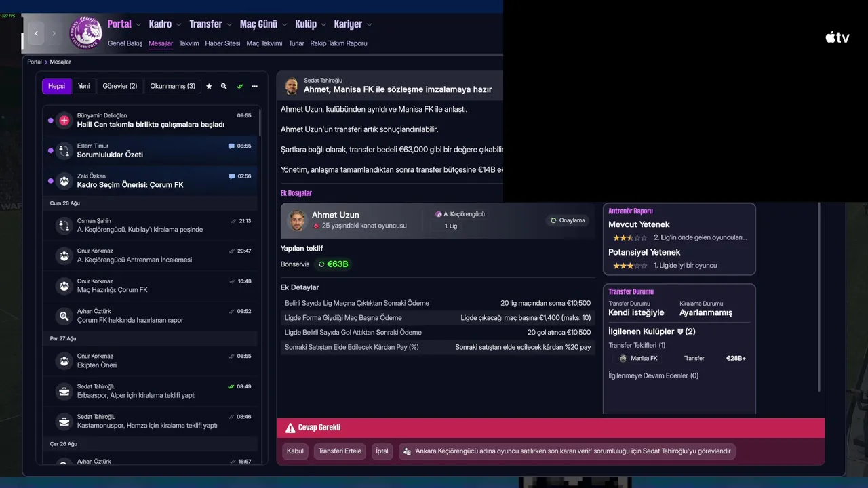868x488 pixels.
Task: Open Rakip Takım Raporu tab
Action: tap(339, 43)
